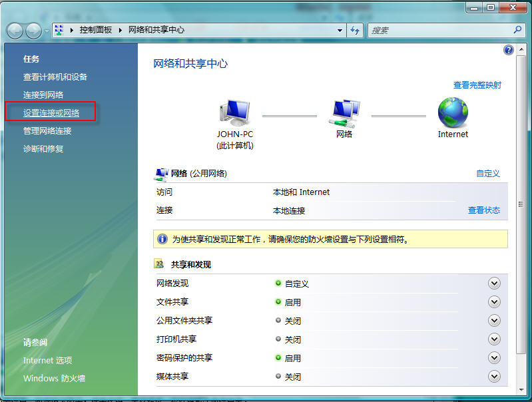Image resolution: width=532 pixels, height=402 pixels.
Task: Maximize the window
Action: tap(491, 7)
